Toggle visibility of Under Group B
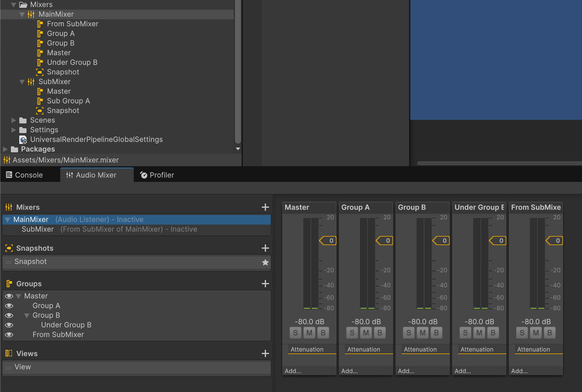Viewport: 582px width, 392px height. [x=9, y=325]
